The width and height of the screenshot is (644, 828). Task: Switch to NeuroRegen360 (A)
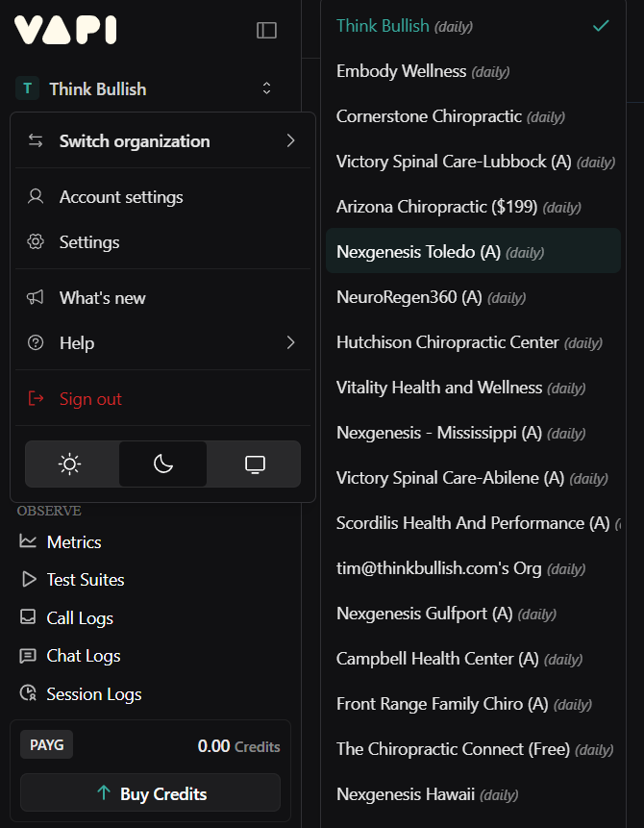click(473, 297)
